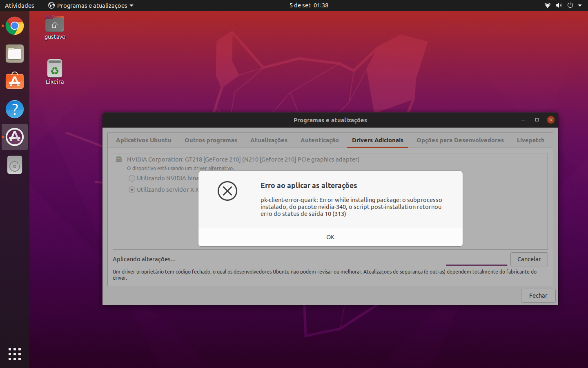Select Utilizando servidor X option

point(163,190)
